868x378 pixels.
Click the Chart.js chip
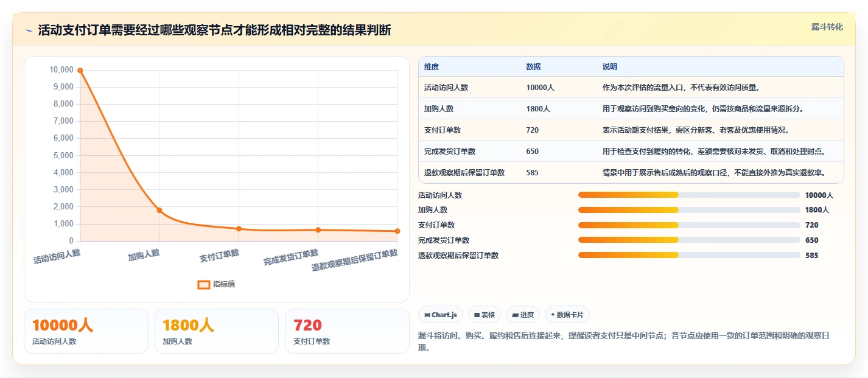pos(441,315)
